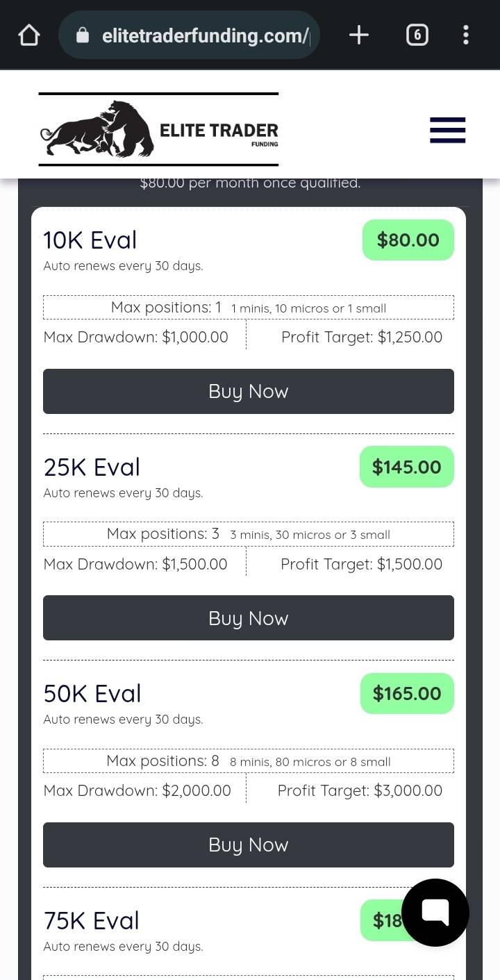Select the 50K Eval title

[x=92, y=694]
